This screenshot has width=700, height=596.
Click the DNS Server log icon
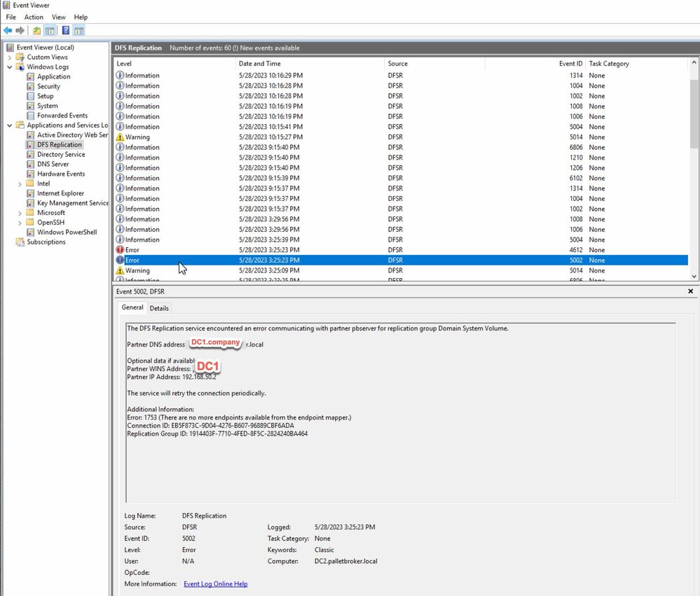coord(30,164)
